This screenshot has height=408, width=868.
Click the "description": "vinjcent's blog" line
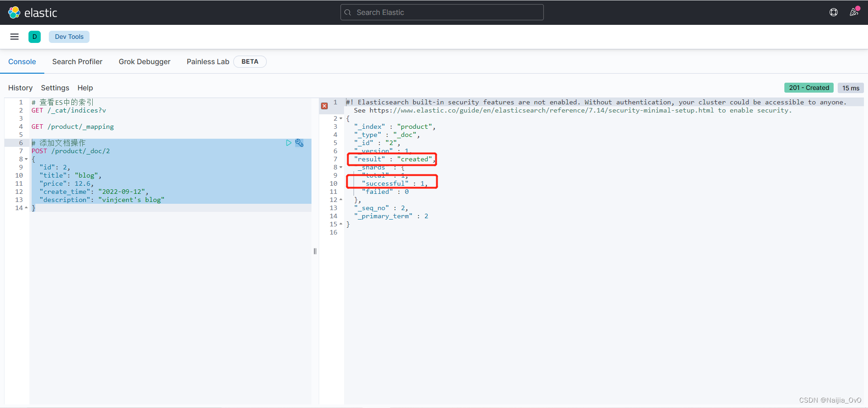tap(102, 200)
